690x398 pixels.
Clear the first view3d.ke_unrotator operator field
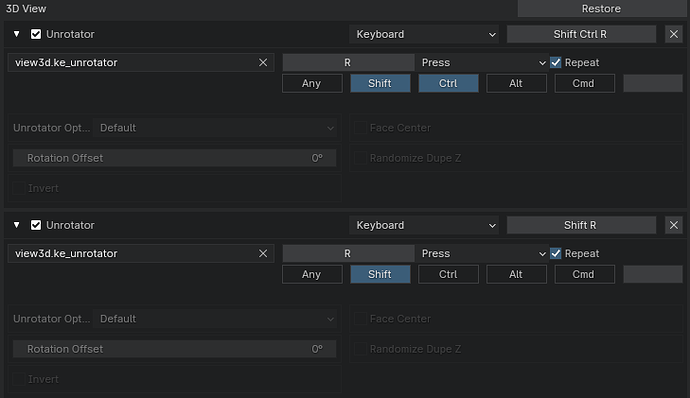263,63
